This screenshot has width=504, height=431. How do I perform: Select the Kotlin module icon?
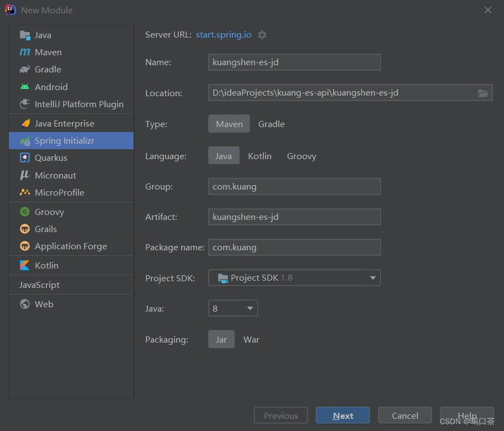coord(25,265)
